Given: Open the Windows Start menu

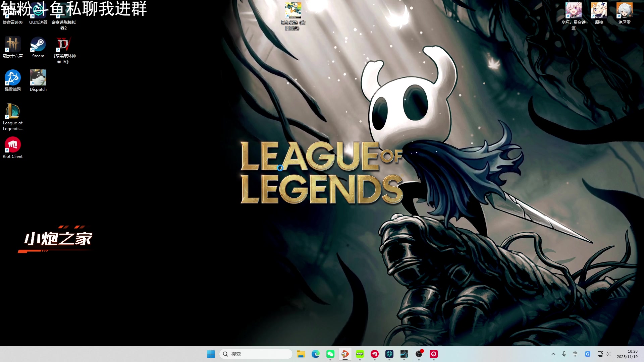Looking at the screenshot, I should [211, 354].
